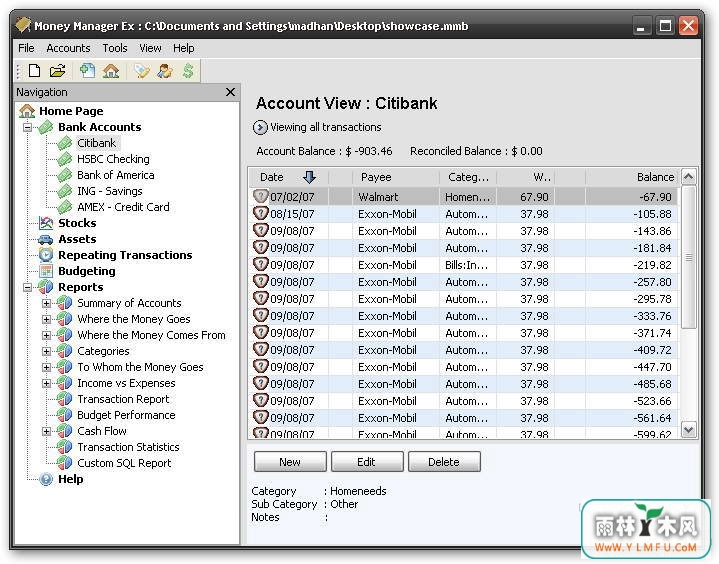This screenshot has height=564, width=719.
Task: Expand the Summary of Accounts node
Action: point(46,303)
